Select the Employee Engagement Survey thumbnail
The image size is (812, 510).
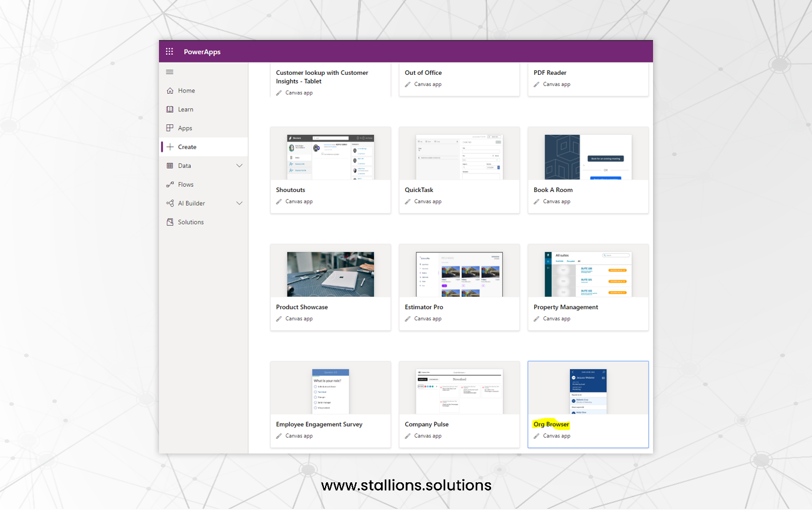(x=330, y=392)
